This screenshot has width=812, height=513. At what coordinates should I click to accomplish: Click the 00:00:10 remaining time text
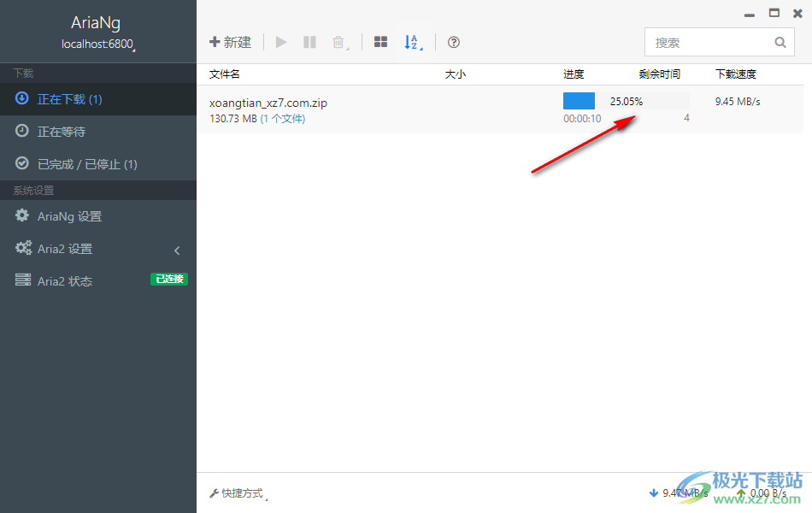point(582,119)
